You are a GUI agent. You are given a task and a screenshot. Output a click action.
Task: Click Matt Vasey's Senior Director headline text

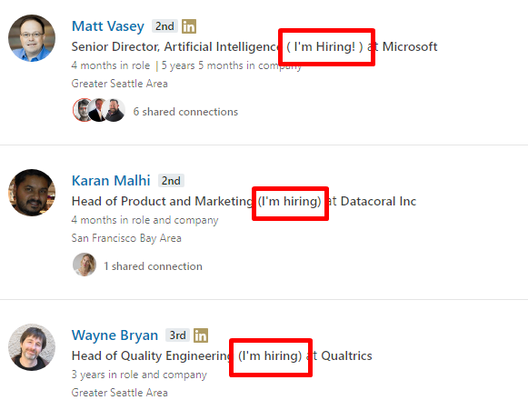click(x=254, y=46)
